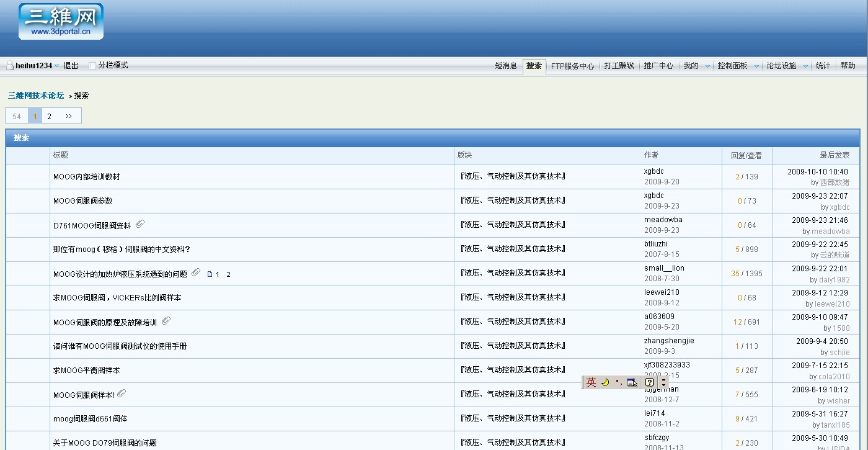Click the heihu1234 username link
868x450 pixels.
33,66
